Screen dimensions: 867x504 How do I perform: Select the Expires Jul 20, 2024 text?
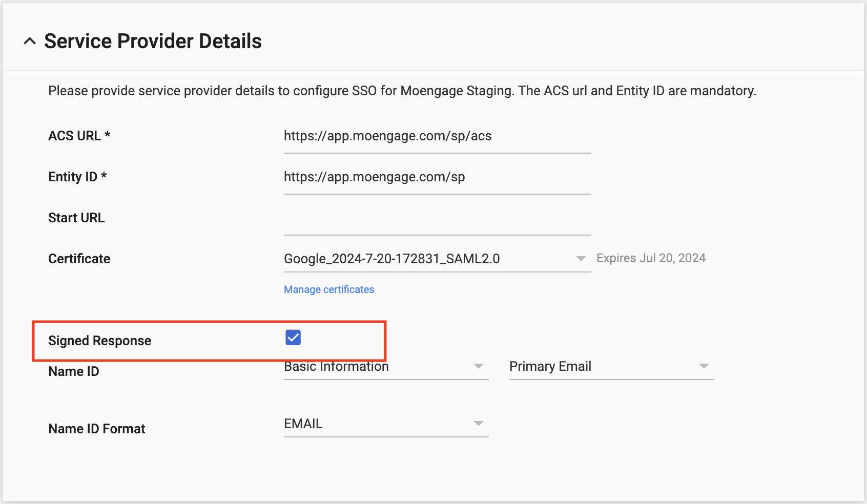(x=650, y=258)
